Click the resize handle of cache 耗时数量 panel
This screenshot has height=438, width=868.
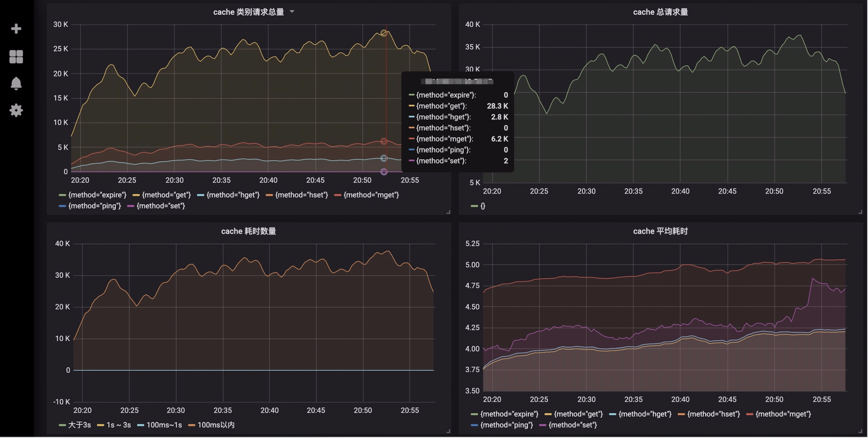[x=448, y=431]
